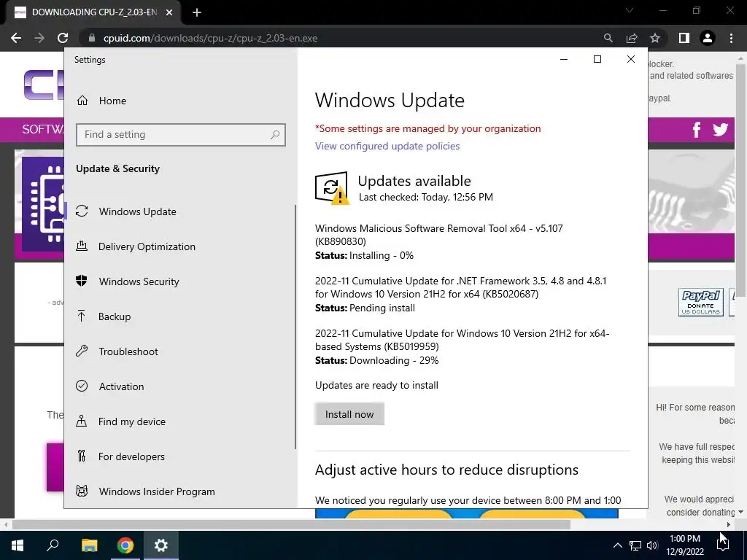Focus the Find a setting search box
This screenshot has height=560, width=747.
click(181, 135)
